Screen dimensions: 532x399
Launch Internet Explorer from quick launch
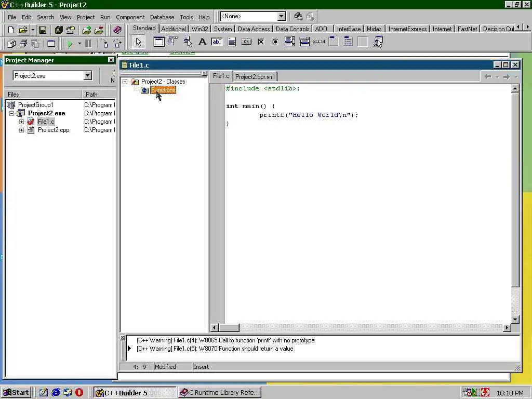tap(56, 393)
